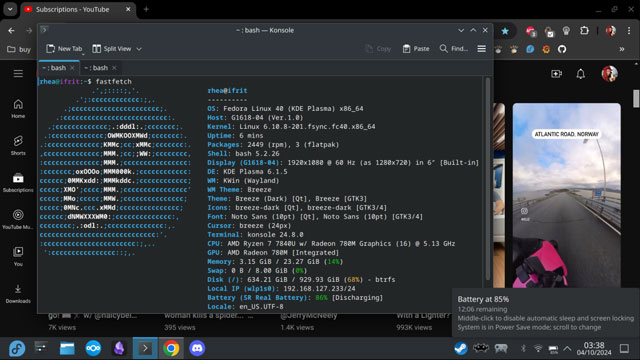Click the Konsole window menu icon in title bar

[44, 30]
